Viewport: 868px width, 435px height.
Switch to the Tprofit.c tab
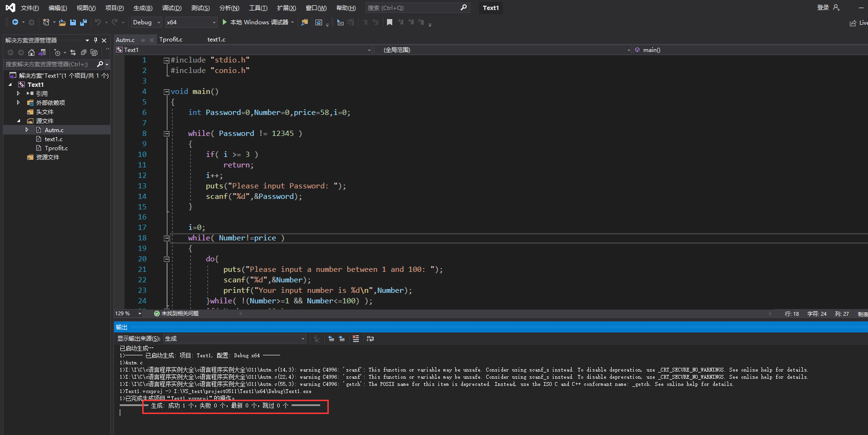click(171, 40)
